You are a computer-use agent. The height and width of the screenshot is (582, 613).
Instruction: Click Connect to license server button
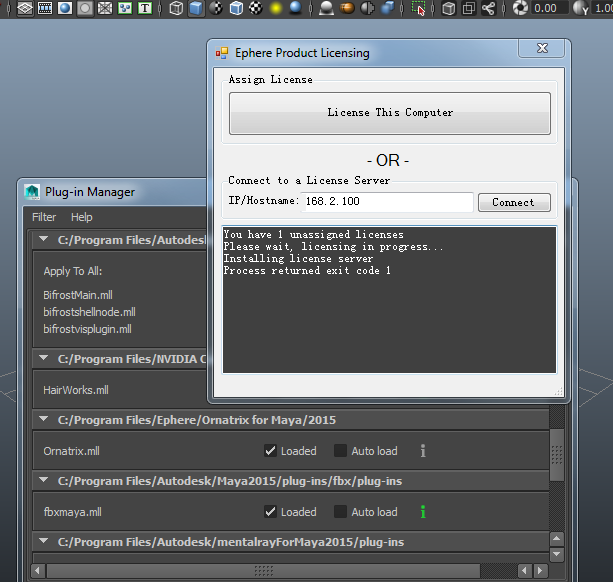[x=513, y=202]
